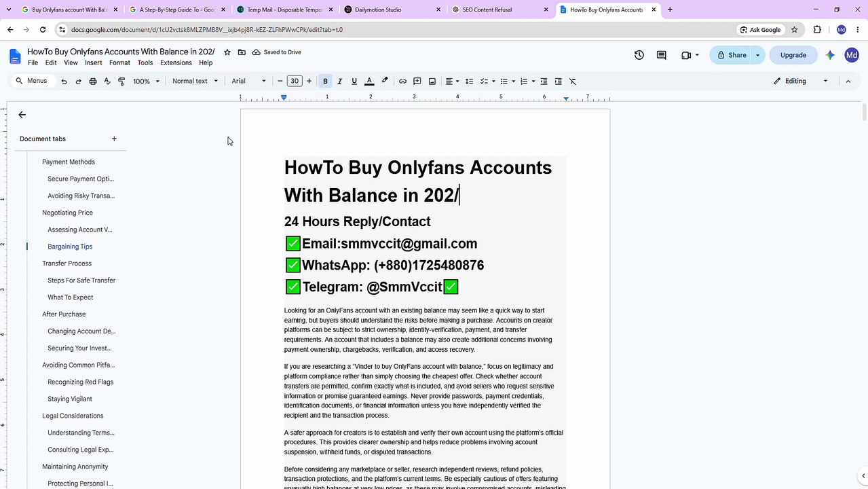
Task: Toggle bold formatting
Action: [x=325, y=81]
